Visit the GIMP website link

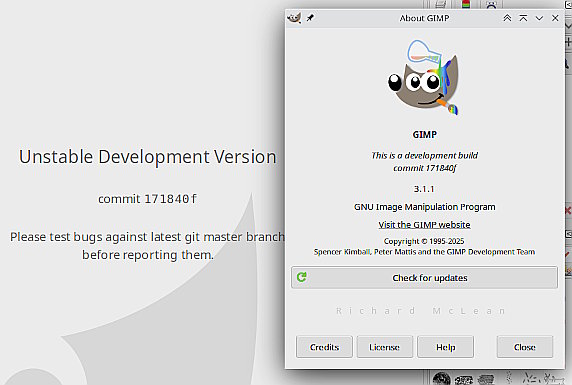(x=424, y=224)
